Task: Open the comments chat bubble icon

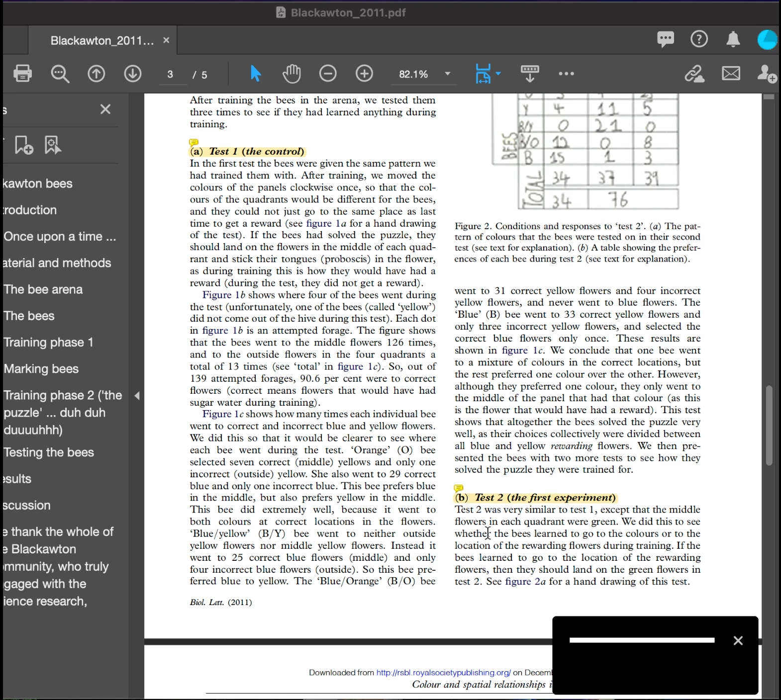Action: tap(665, 39)
